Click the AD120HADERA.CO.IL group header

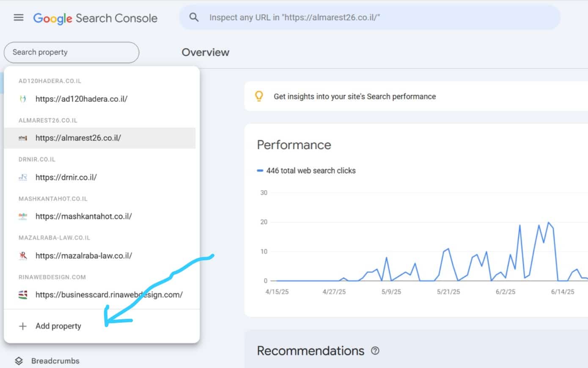(50, 81)
